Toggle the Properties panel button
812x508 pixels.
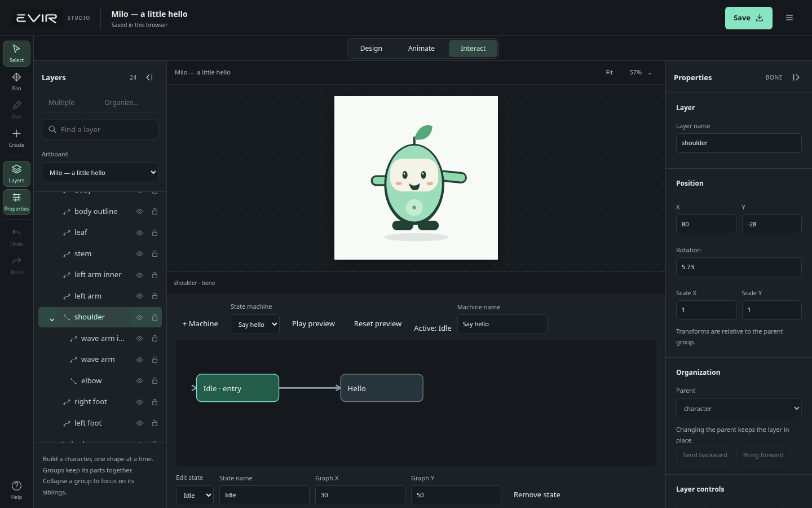[16, 202]
